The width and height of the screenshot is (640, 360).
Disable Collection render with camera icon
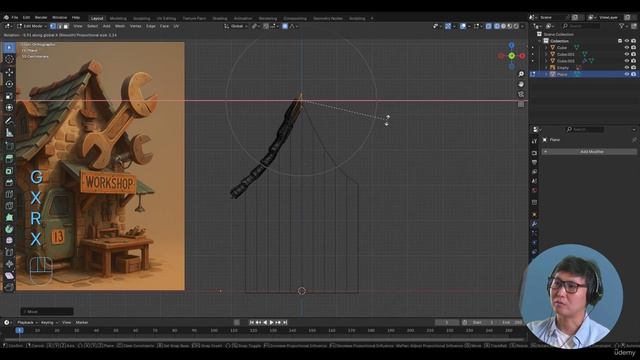633,41
